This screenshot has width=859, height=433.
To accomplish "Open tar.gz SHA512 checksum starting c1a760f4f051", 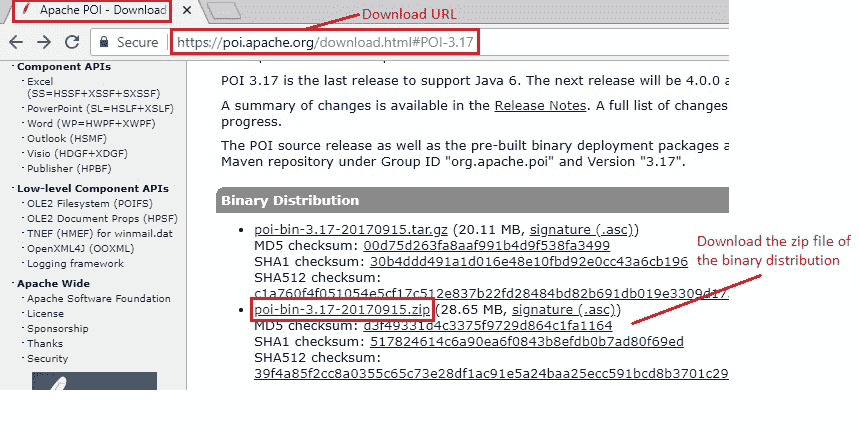I will [491, 293].
